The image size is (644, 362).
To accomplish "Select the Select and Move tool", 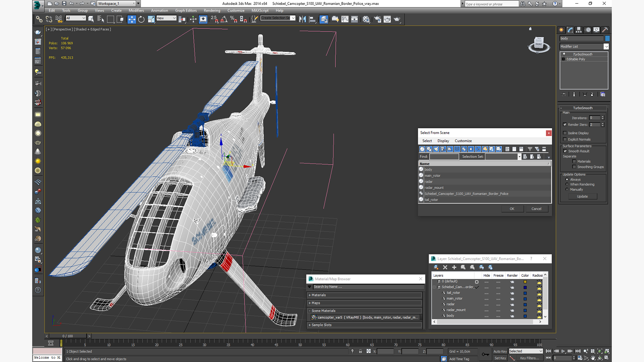I will pos(131,19).
